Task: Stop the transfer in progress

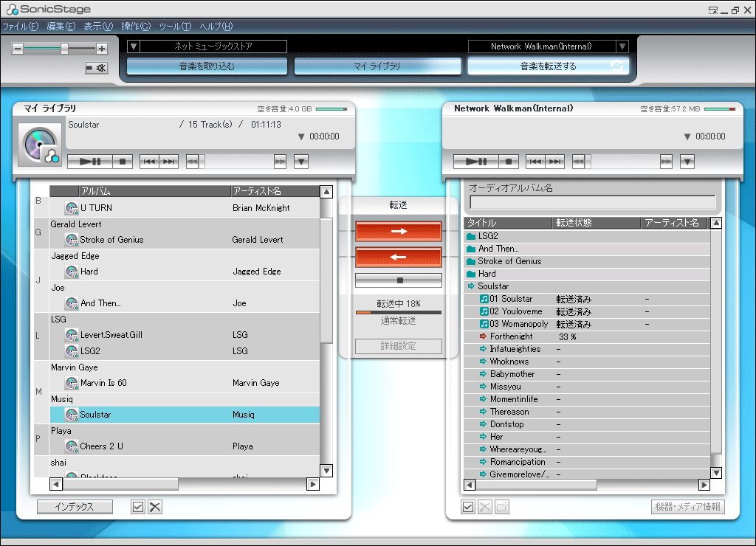Action: click(399, 280)
